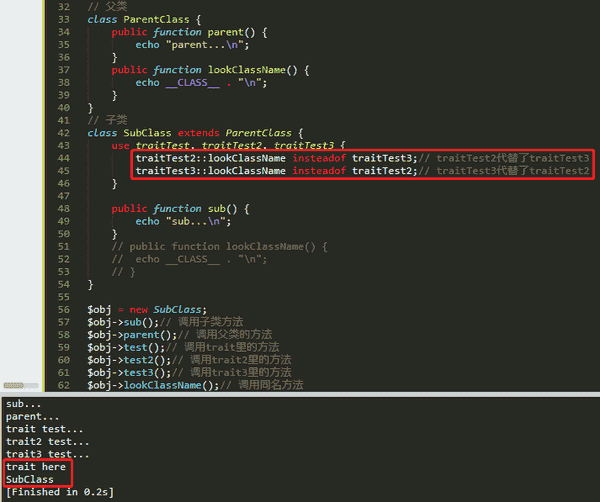Image resolution: width=600 pixels, height=502 pixels.
Task: Click line number 47 in the gutter
Action: coord(64,196)
